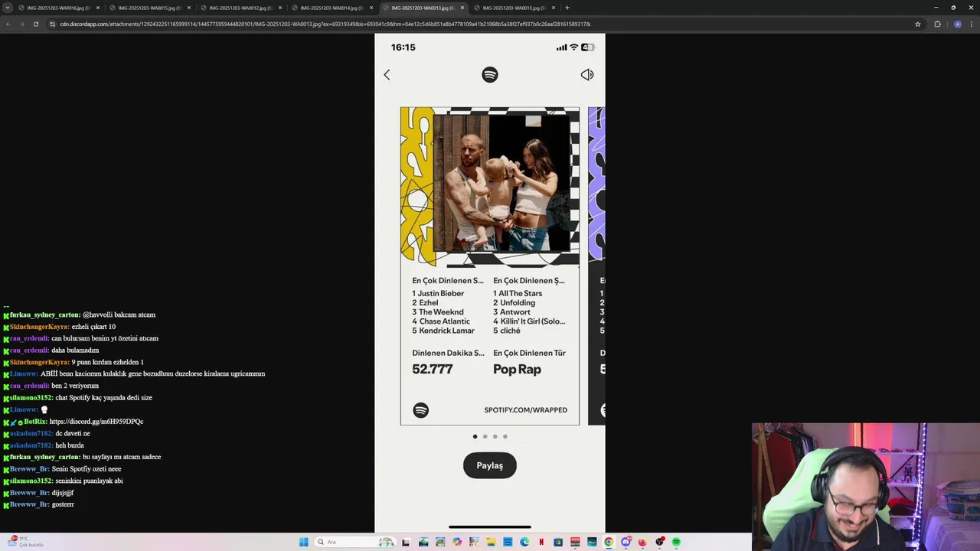Open the tab search dropdown in Chrome
The image size is (980, 551).
coord(8,8)
